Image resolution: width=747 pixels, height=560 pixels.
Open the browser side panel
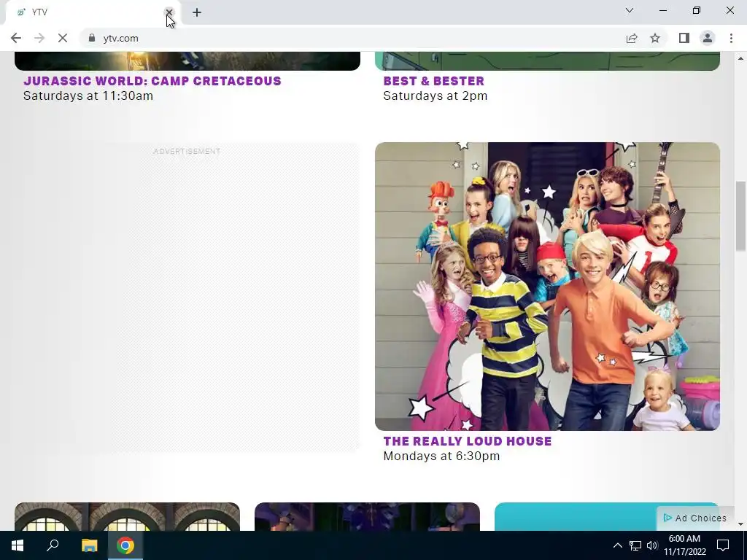[x=684, y=38]
